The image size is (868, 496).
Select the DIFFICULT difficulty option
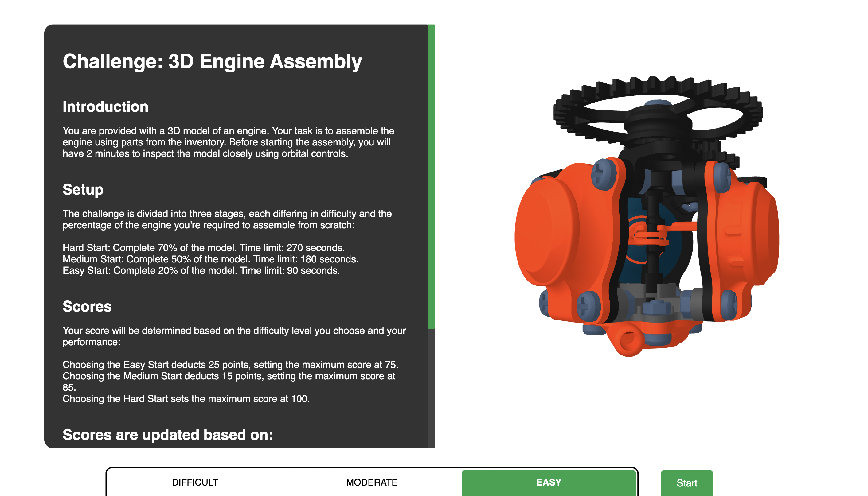click(x=195, y=482)
